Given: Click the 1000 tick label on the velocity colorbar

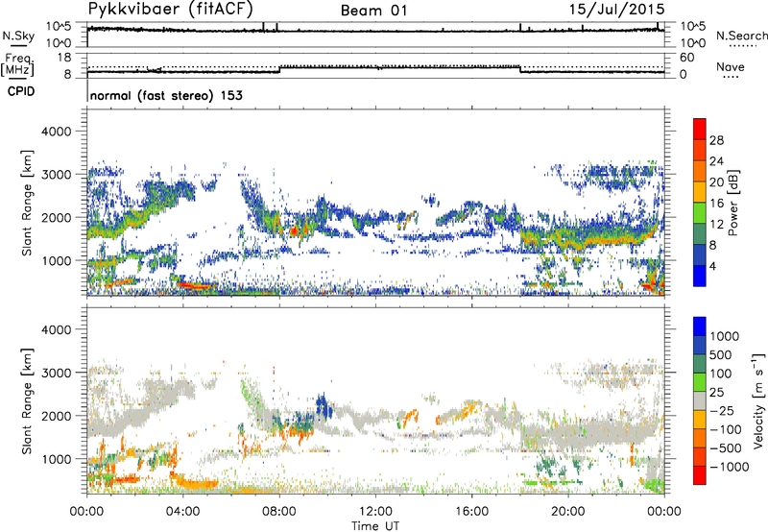Looking at the screenshot, I should coord(724,336).
